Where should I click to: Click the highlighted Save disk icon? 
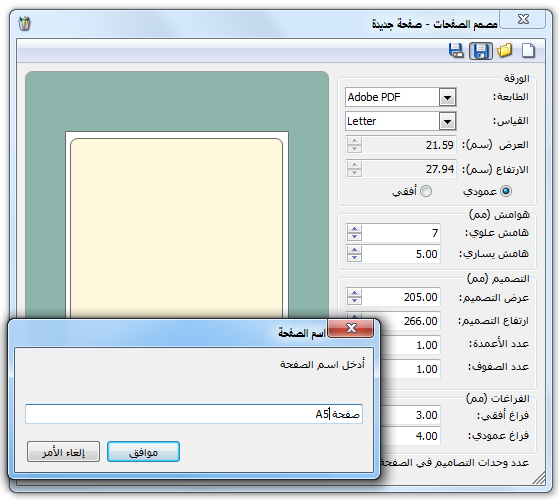pyautogui.click(x=481, y=51)
